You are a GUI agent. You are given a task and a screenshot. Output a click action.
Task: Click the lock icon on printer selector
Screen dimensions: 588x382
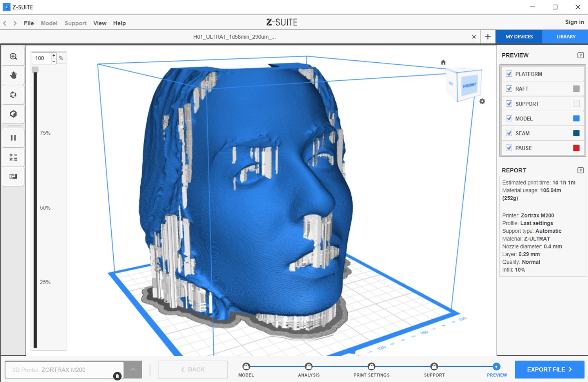pos(117,376)
